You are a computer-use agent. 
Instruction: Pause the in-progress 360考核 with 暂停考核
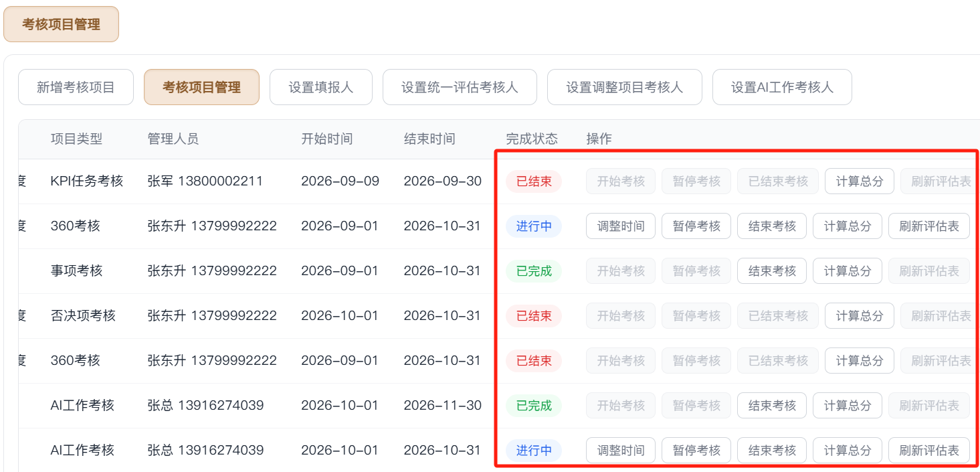[696, 226]
